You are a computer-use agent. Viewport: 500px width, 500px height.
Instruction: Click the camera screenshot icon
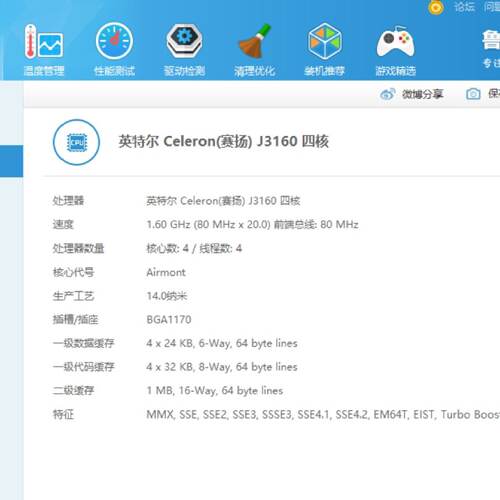[x=473, y=94]
